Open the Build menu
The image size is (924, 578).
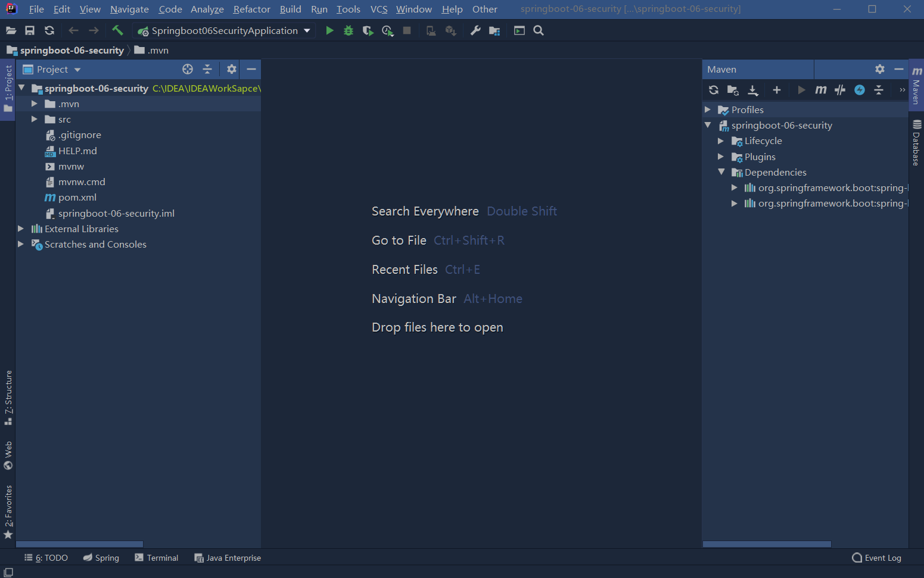coord(290,9)
